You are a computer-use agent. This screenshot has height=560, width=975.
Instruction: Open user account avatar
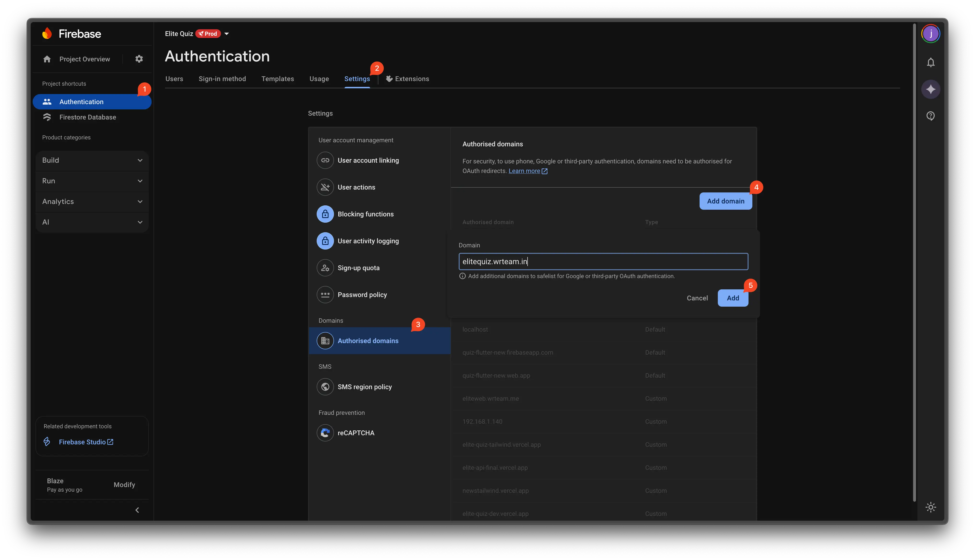coord(930,33)
